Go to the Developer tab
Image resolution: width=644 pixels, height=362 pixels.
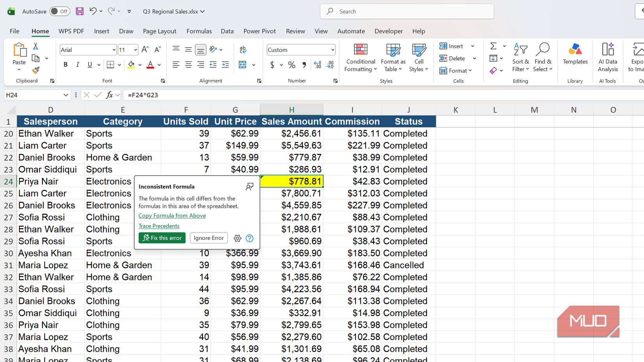coord(389,31)
